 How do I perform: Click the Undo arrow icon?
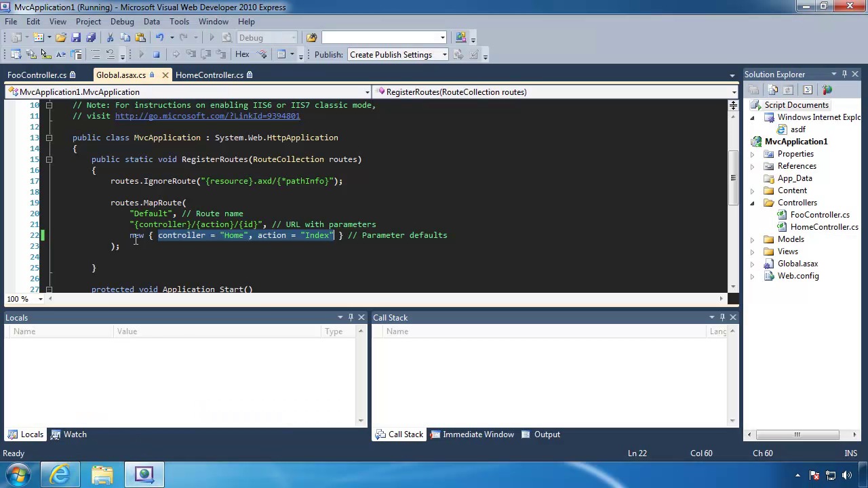(x=159, y=37)
